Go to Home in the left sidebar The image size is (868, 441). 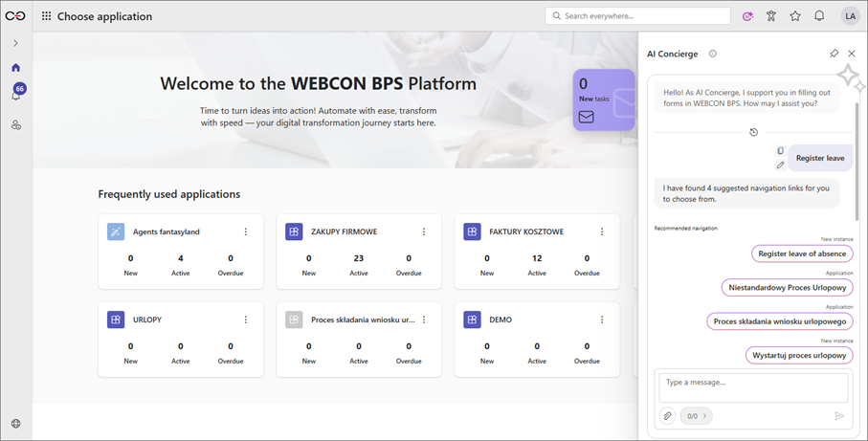click(x=15, y=68)
